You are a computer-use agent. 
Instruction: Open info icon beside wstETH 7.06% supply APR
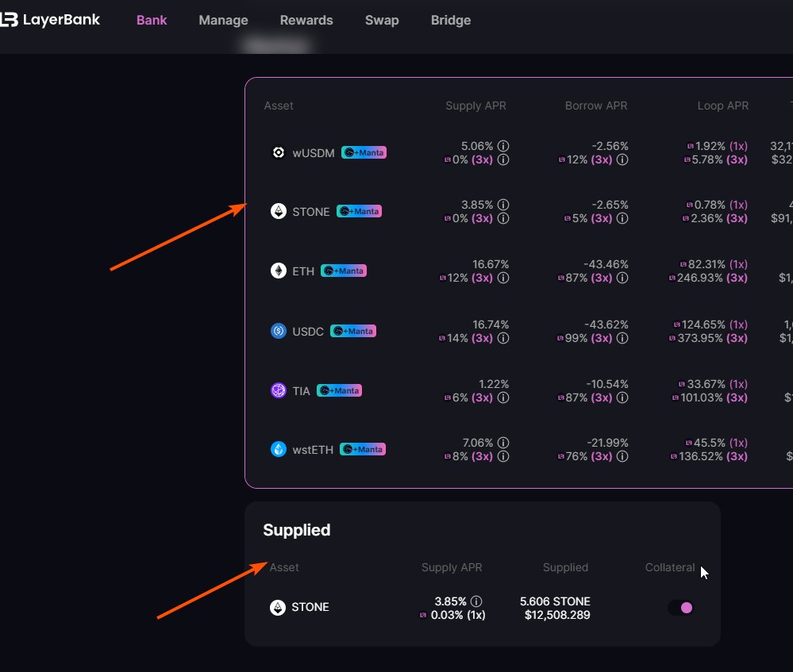coord(503,443)
